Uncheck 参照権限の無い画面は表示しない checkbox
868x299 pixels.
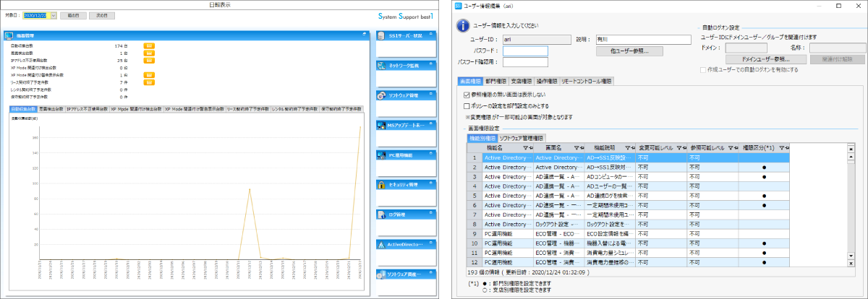[x=467, y=94]
